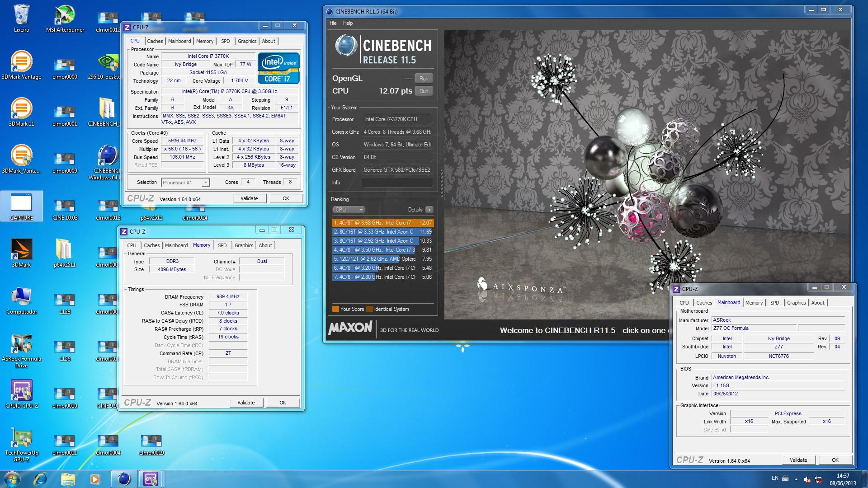Switch to SPD tab in top CPU-Z
The height and width of the screenshot is (488, 868).
(225, 41)
